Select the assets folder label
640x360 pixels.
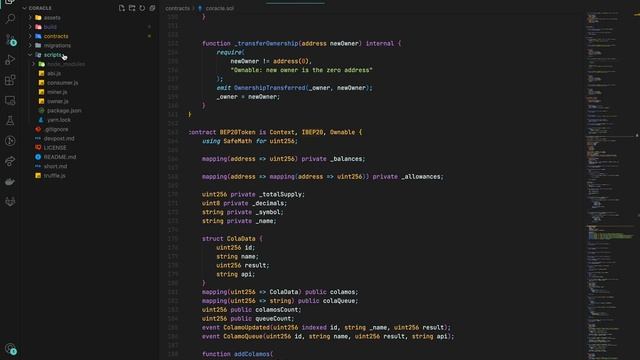[x=52, y=18]
